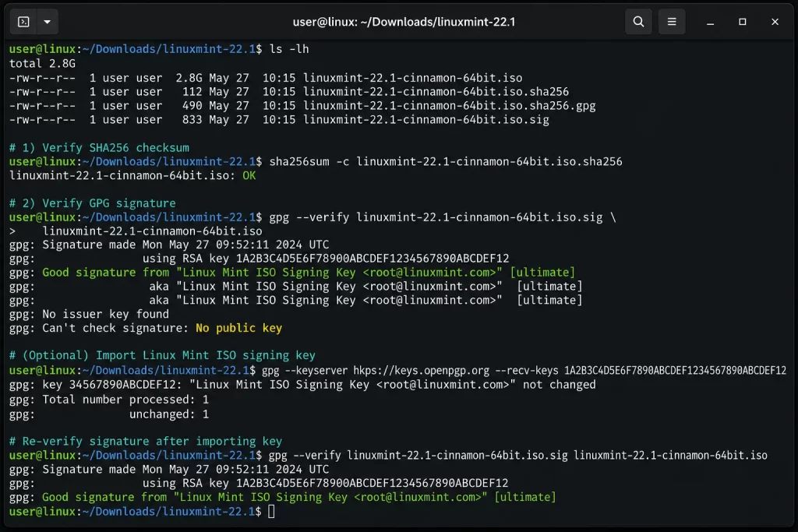Select file name linuxmint-22.1-cinnamon-64bit.iso.sha256 in listing
The image size is (798, 532).
point(436,92)
